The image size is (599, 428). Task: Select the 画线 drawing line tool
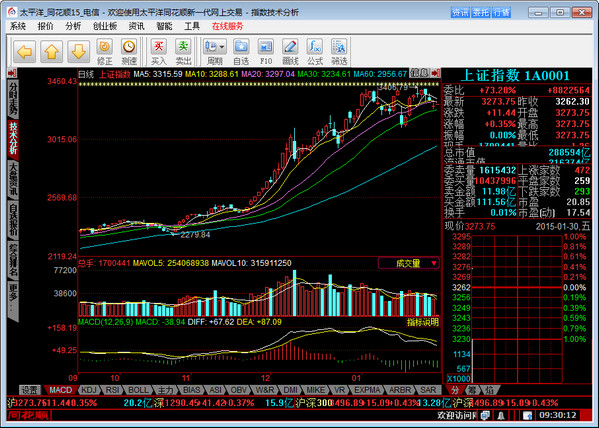[x=290, y=51]
